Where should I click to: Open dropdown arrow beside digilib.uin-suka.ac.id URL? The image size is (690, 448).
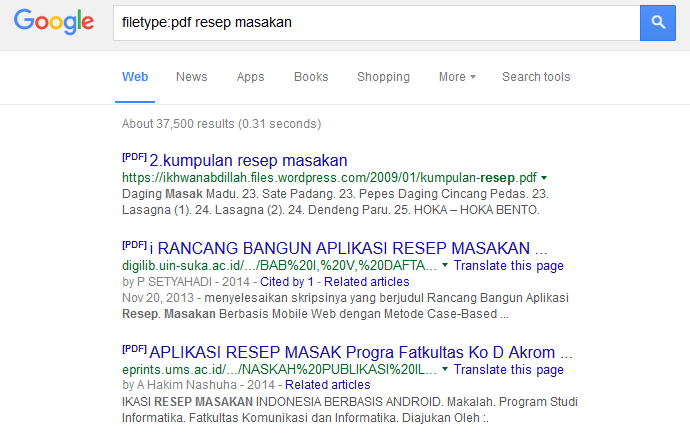(445, 265)
